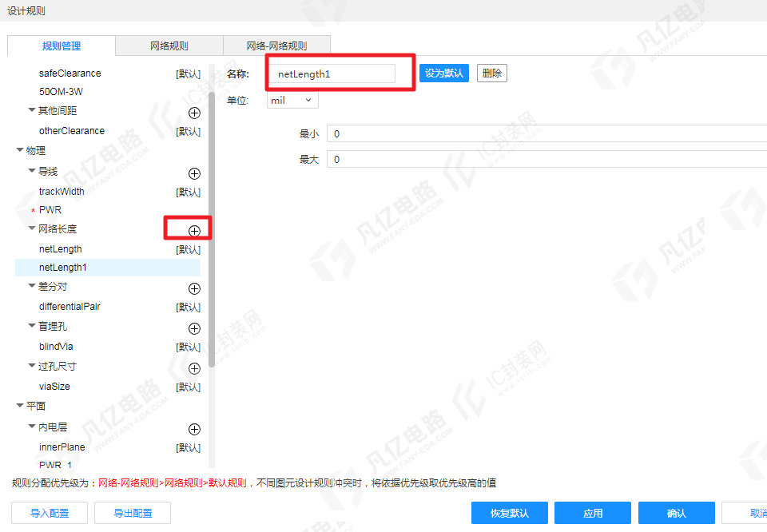Collapse the 平面 category

point(20,405)
